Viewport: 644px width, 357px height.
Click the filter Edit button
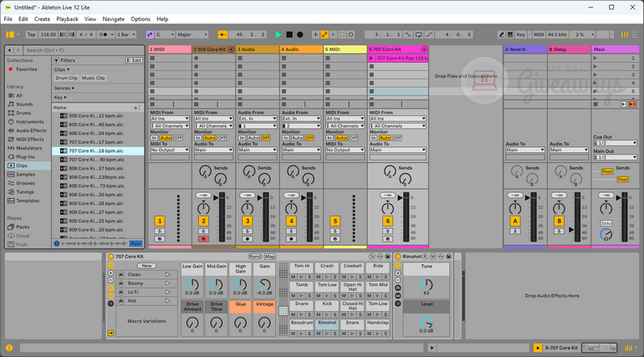pos(134,60)
